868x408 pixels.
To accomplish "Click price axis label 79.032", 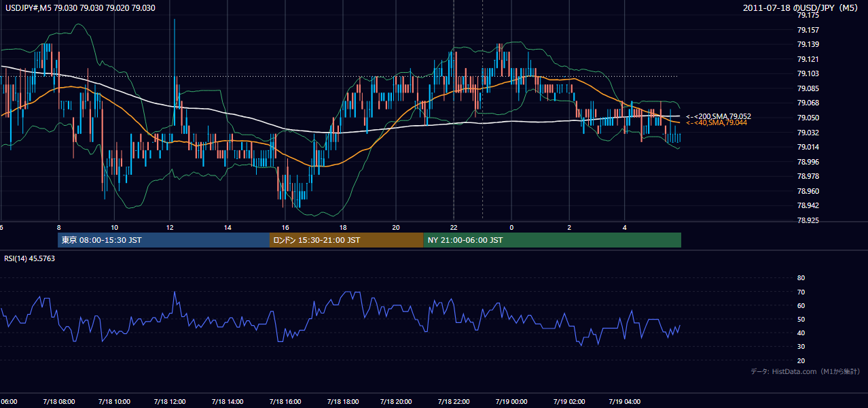I will [808, 133].
